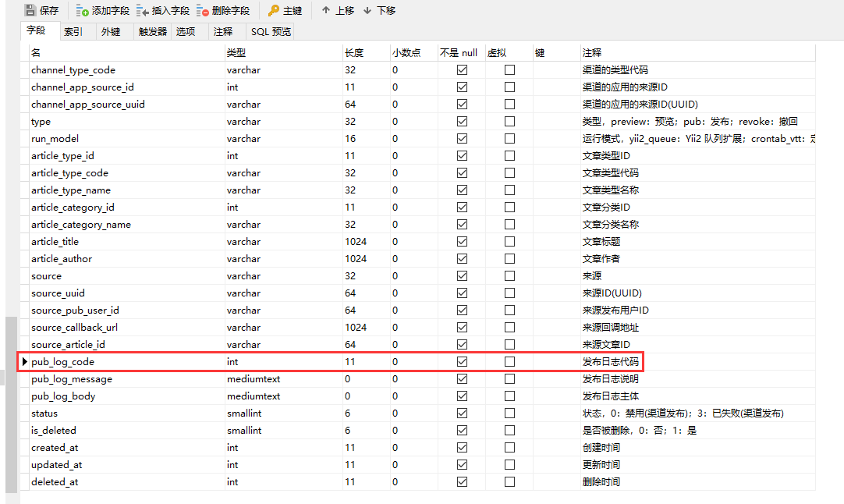Click the Save (保存) disk icon

pyautogui.click(x=30, y=10)
